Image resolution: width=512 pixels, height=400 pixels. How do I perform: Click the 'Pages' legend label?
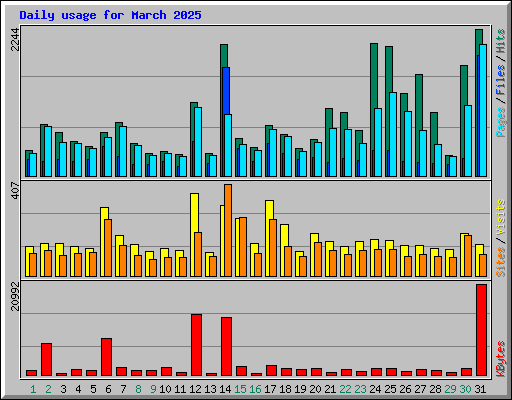click(500, 122)
